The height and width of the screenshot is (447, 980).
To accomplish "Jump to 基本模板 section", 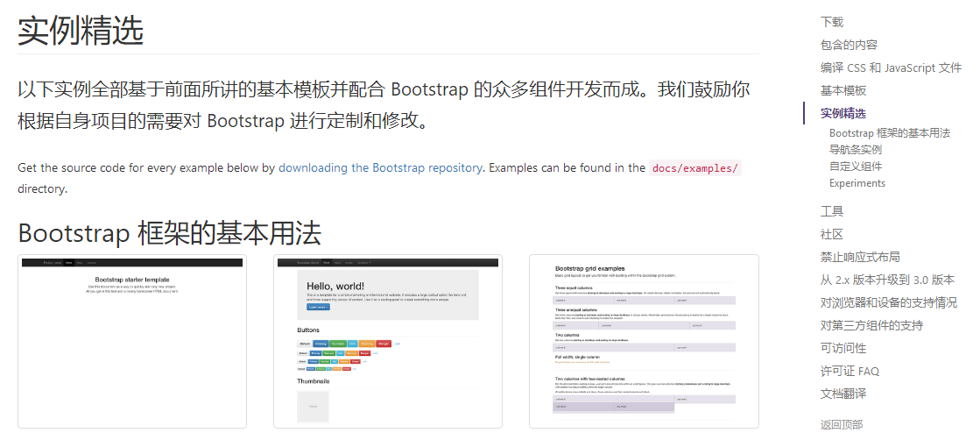I will [843, 90].
